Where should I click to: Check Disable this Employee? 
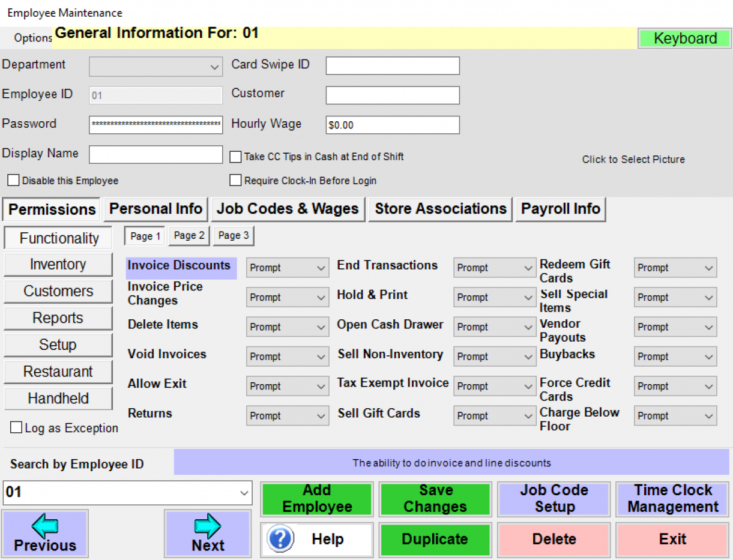tap(13, 179)
